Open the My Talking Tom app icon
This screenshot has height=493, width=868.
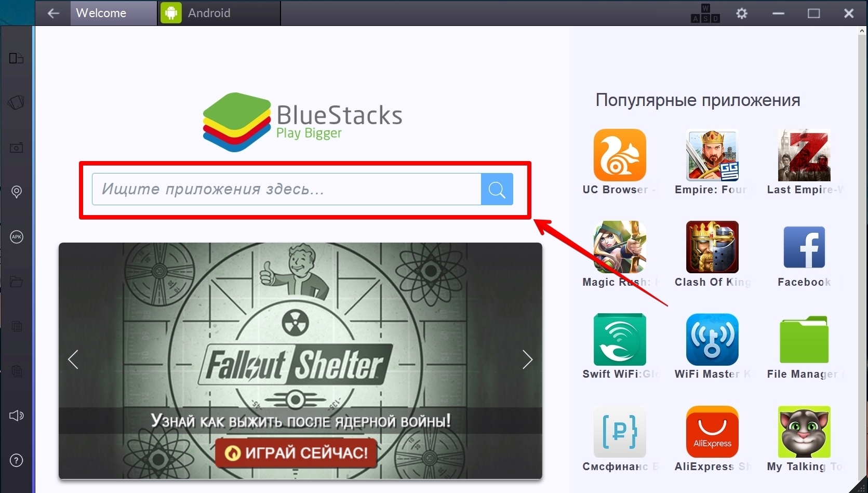click(x=804, y=432)
